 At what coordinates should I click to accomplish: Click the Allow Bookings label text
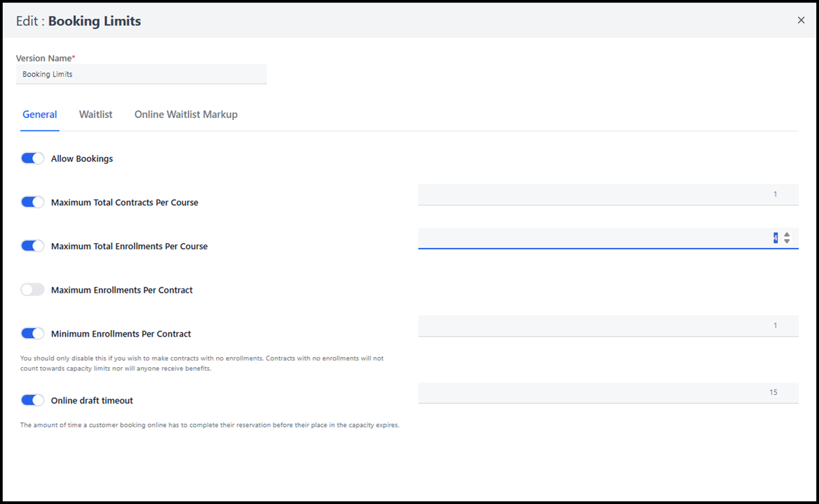(81, 158)
